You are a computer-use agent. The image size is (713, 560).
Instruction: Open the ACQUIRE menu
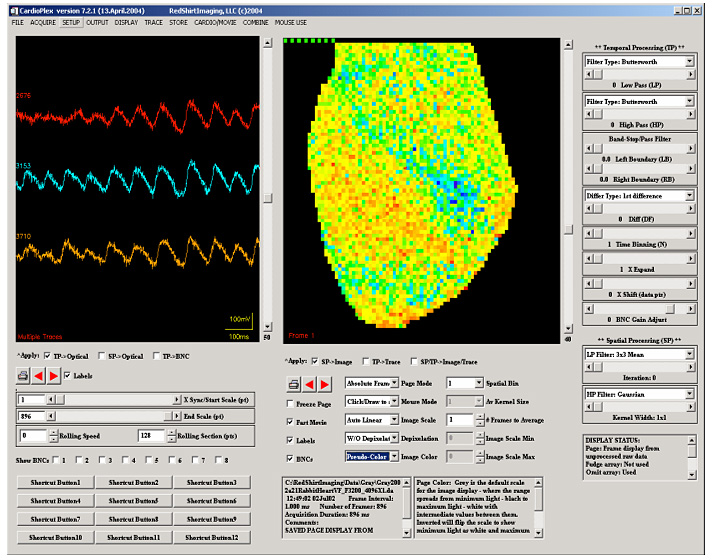tap(43, 21)
